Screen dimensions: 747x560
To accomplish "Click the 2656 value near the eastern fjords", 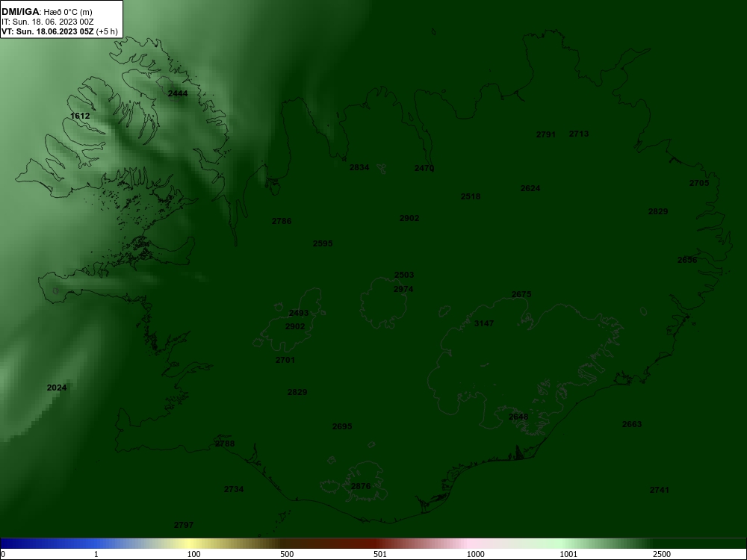I will pos(687,260).
